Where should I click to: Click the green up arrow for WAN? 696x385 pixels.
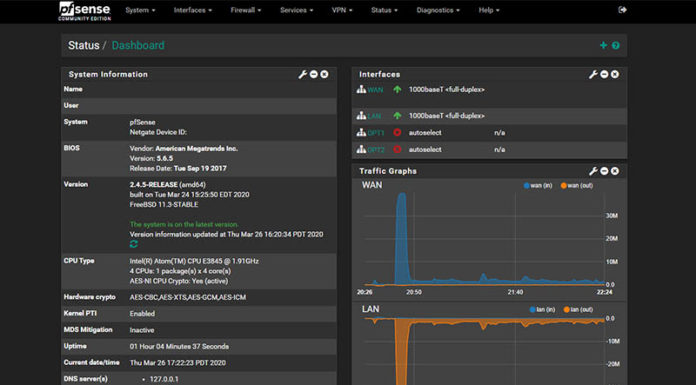point(397,90)
